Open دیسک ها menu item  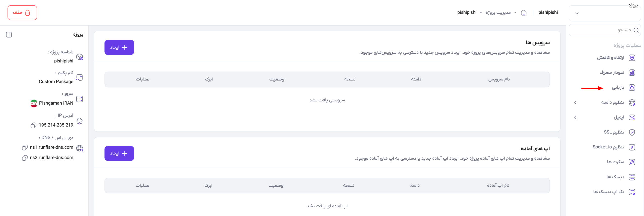[615, 177]
